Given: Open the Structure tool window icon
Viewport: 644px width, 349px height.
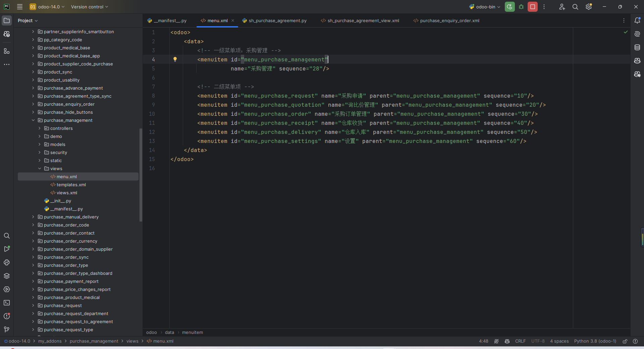Looking at the screenshot, I should coord(7,51).
